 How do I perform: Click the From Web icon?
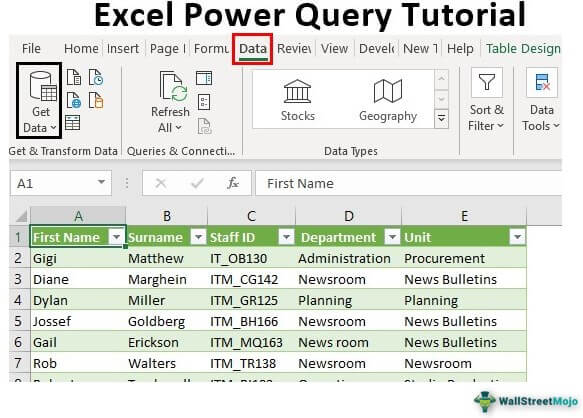(x=74, y=100)
